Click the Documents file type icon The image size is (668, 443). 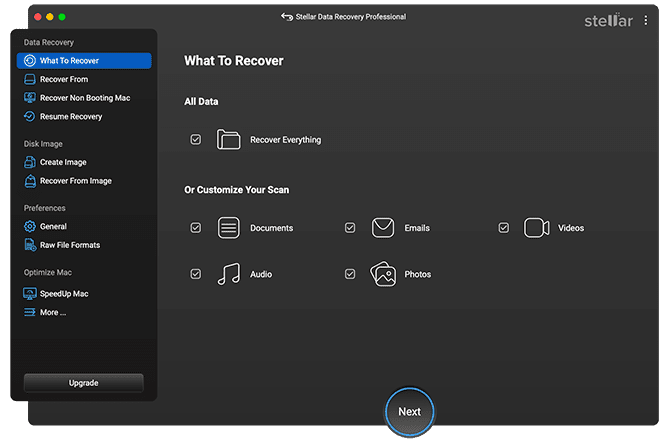tap(229, 228)
